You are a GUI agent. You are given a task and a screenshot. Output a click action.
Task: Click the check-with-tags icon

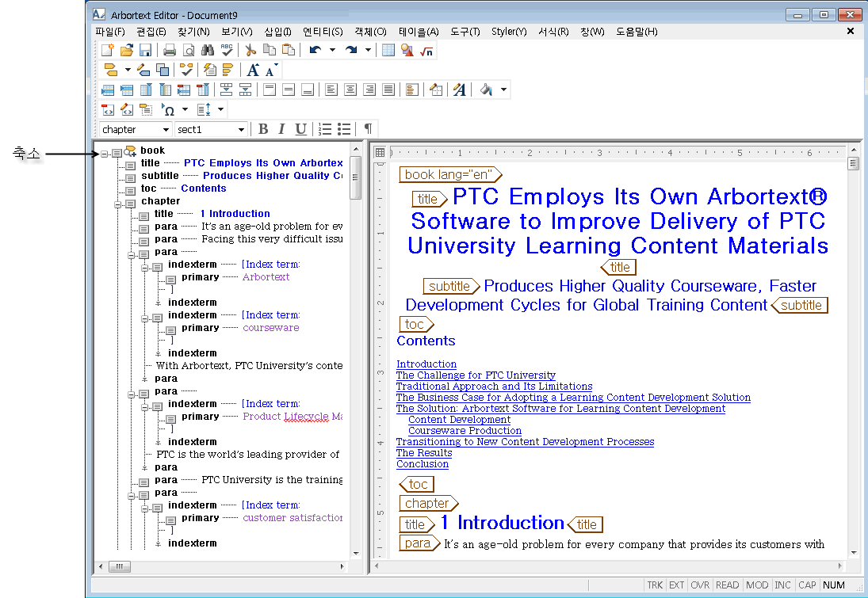tap(186, 70)
